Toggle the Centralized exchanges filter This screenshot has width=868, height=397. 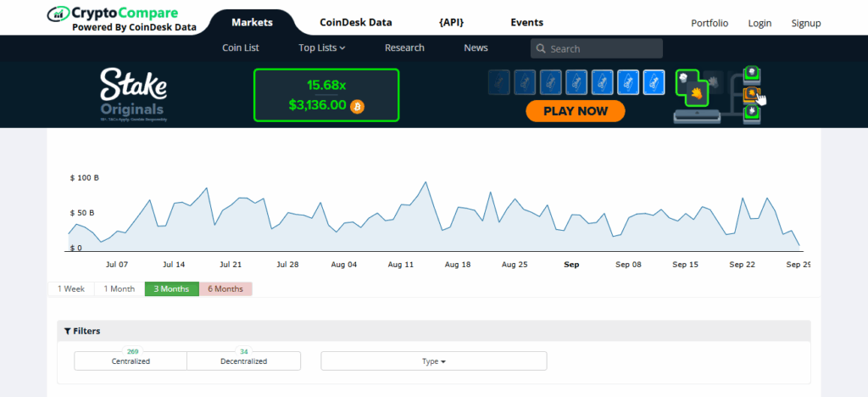[x=131, y=361]
